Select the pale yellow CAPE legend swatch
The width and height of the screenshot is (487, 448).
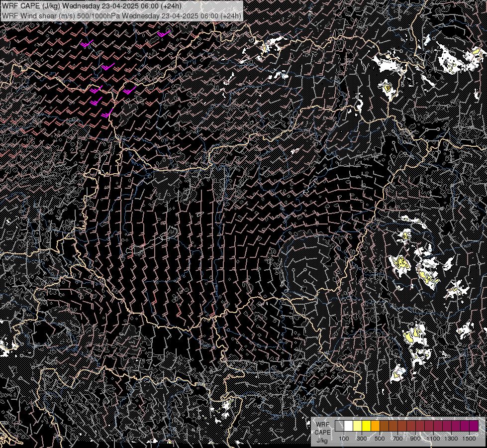click(x=358, y=426)
